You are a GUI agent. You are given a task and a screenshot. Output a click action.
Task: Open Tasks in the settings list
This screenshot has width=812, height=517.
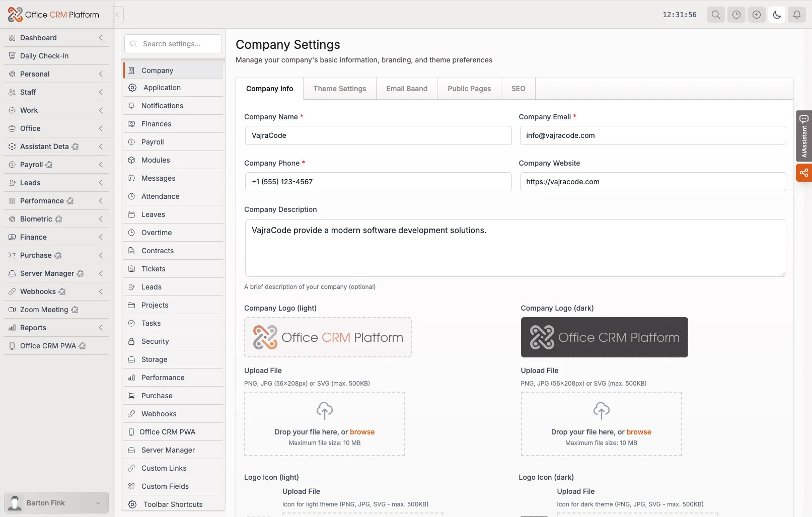(x=173, y=323)
